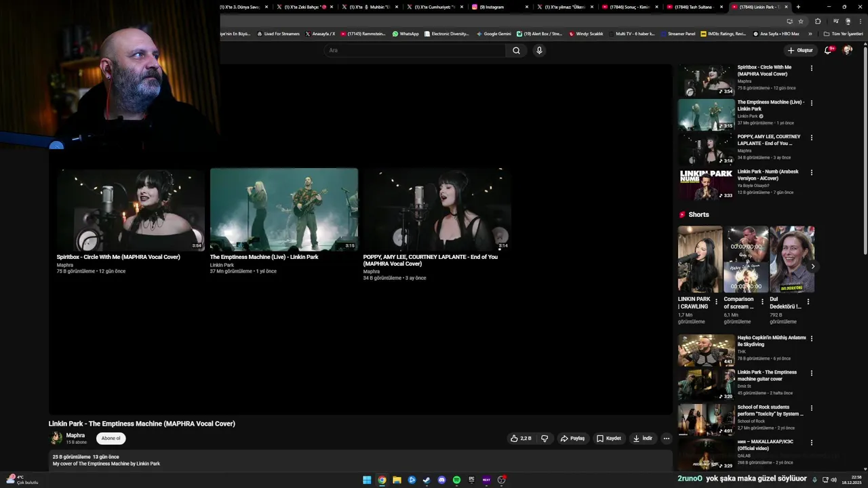Click the Abone ol subscribe button
Viewport: 868px width, 488px height.
pos(111,438)
